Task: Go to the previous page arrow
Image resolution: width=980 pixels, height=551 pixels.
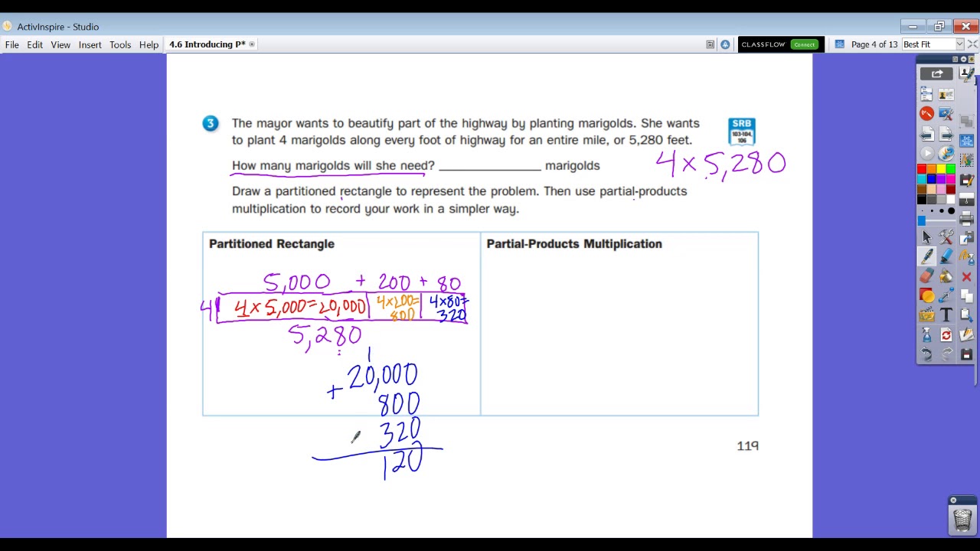Action: (927, 134)
